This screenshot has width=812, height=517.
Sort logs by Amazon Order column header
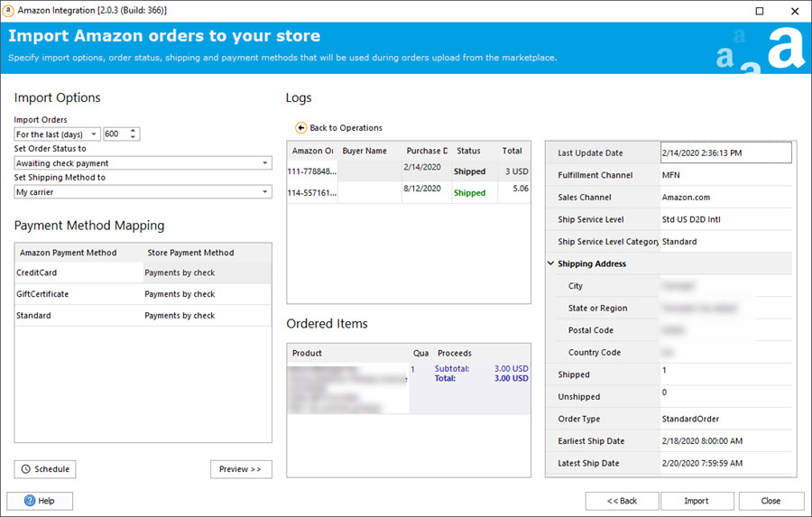312,151
